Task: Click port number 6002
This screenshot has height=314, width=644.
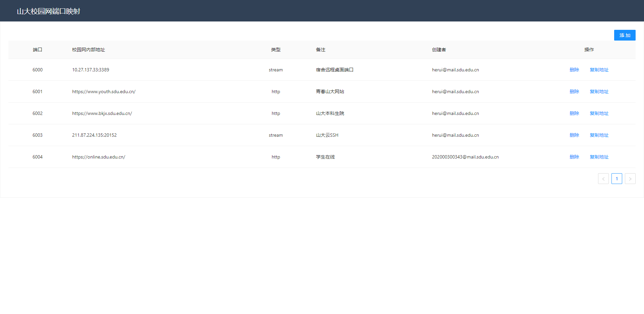Action: click(38, 113)
